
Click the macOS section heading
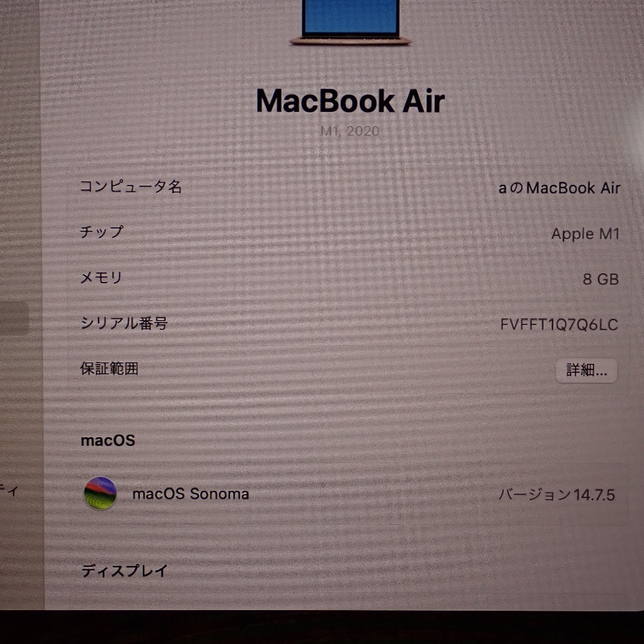(108, 440)
